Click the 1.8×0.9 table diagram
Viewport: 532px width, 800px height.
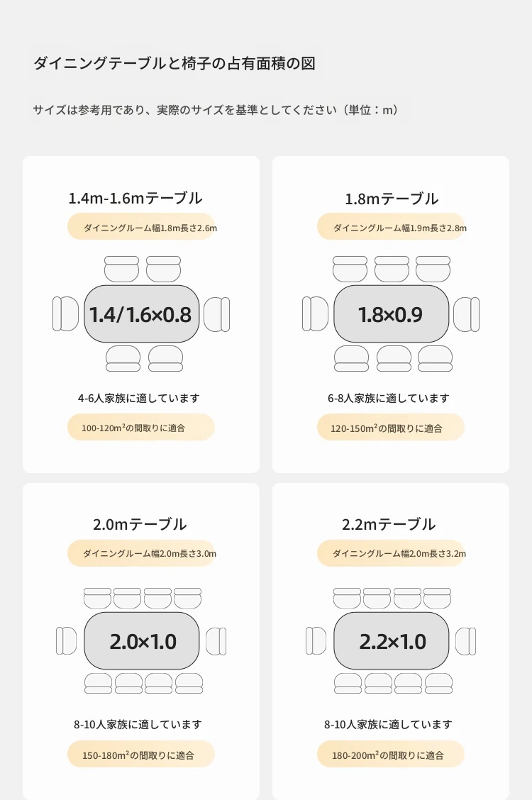[392, 313]
